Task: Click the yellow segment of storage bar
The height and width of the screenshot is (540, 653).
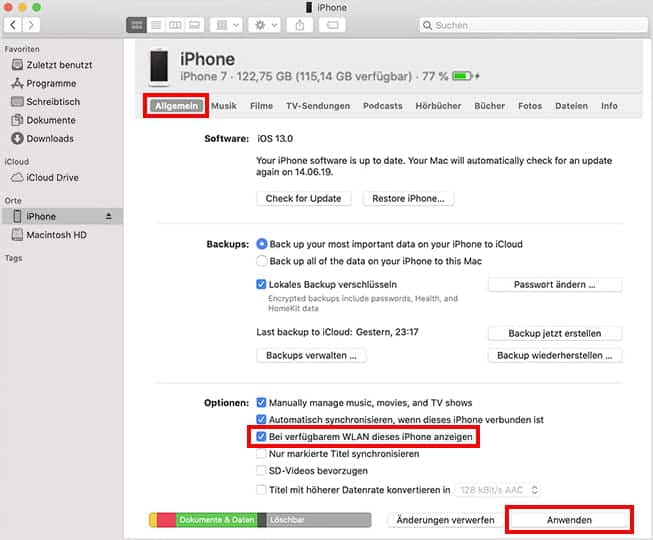Action: [153, 520]
